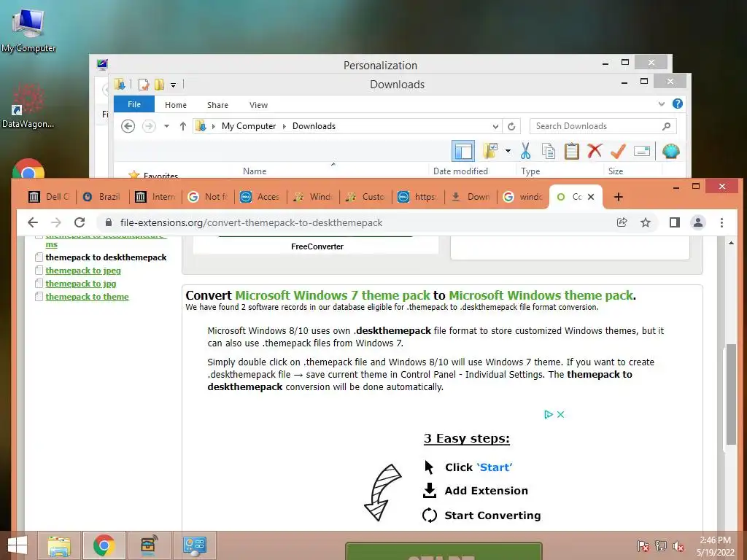Click New folder quick access icon in Downloads

click(x=159, y=85)
